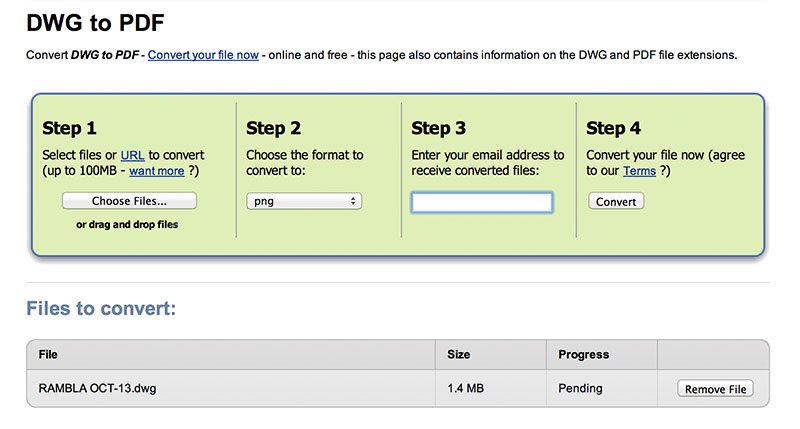Select the RAMBLA OCT-13.dwg file name
Image resolution: width=800 pixels, height=429 pixels.
[x=98, y=389]
